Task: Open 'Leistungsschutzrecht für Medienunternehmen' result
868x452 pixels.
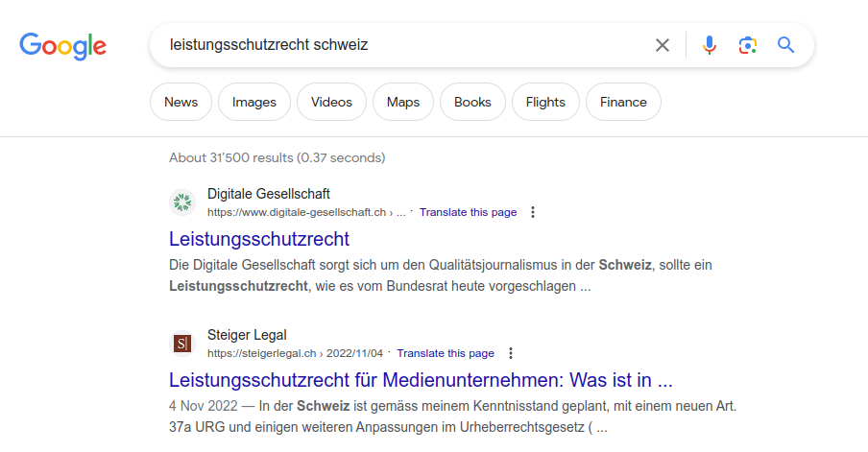Action: tap(421, 380)
